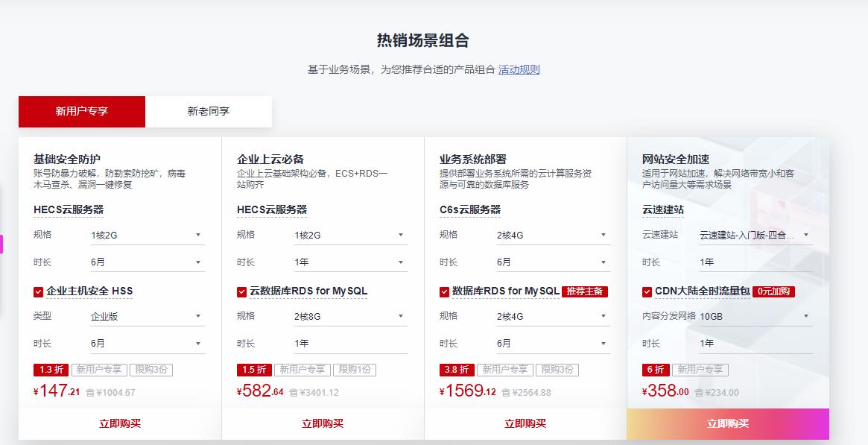
Task: Click 立即购买 under 网站安全加速
Action: [728, 424]
